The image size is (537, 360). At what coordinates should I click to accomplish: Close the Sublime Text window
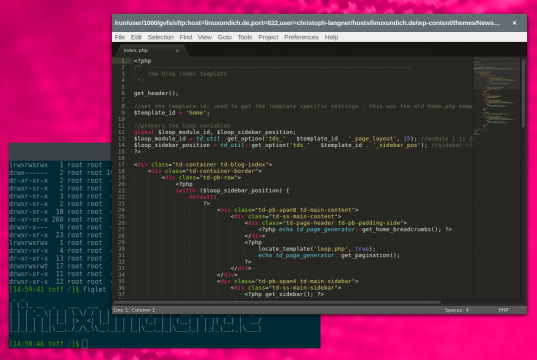coord(514,23)
